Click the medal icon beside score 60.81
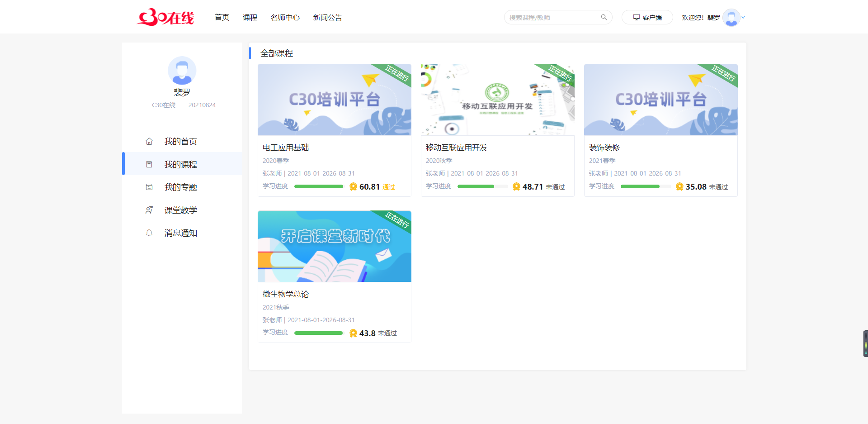The height and width of the screenshot is (424, 868). coord(353,187)
